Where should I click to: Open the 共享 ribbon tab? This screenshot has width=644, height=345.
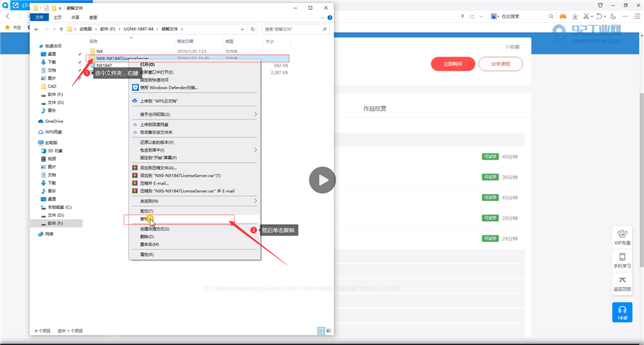pyautogui.click(x=75, y=18)
